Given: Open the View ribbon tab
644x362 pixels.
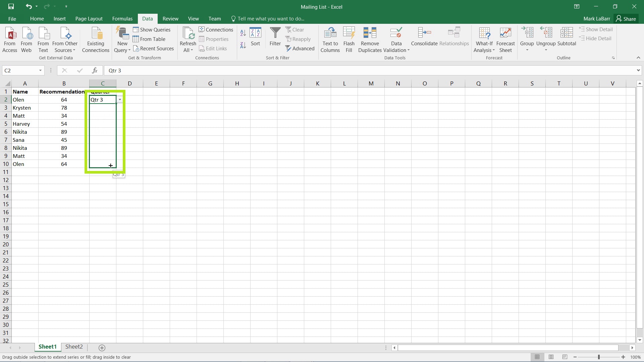Looking at the screenshot, I should (x=193, y=18).
